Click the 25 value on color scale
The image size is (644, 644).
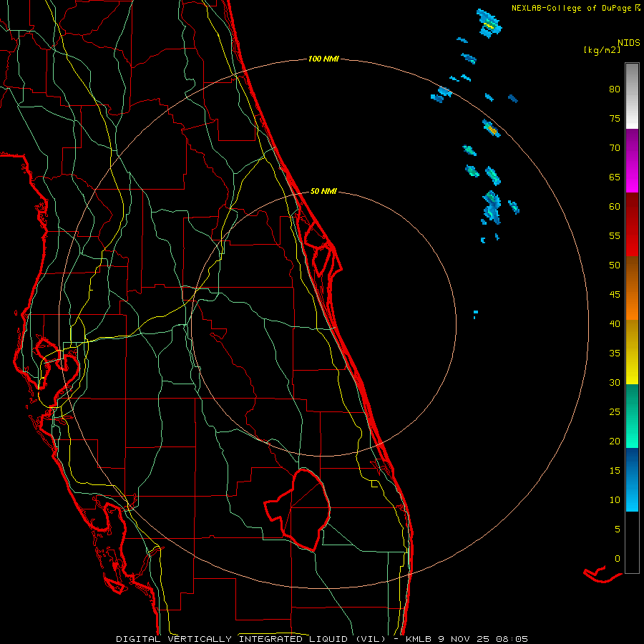click(x=615, y=411)
